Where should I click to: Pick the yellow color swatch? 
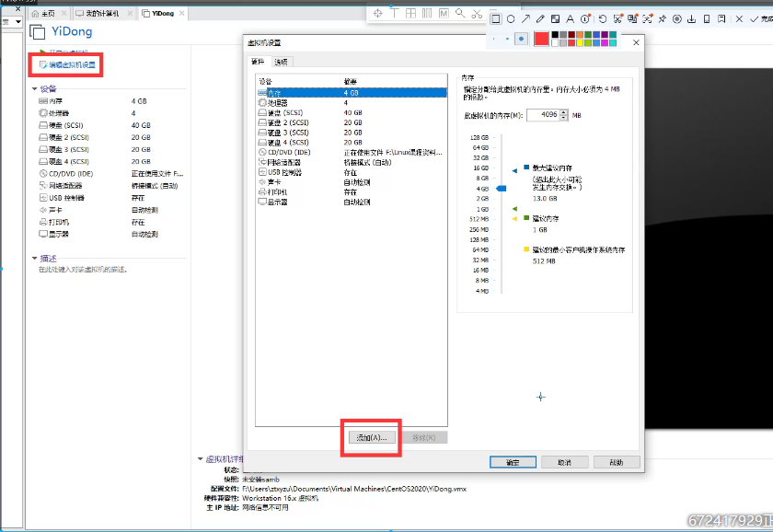pyautogui.click(x=581, y=43)
